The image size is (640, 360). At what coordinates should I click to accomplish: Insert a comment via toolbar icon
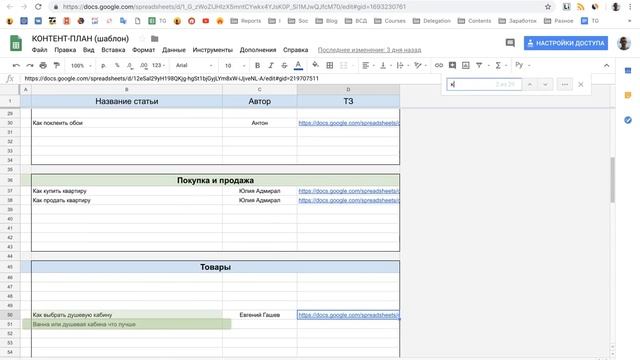point(452,65)
